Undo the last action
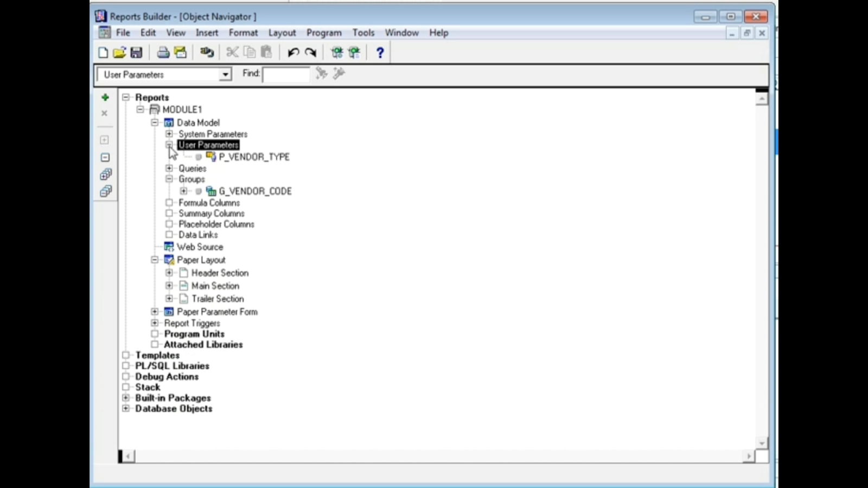Viewport: 868px width, 488px height. point(292,52)
